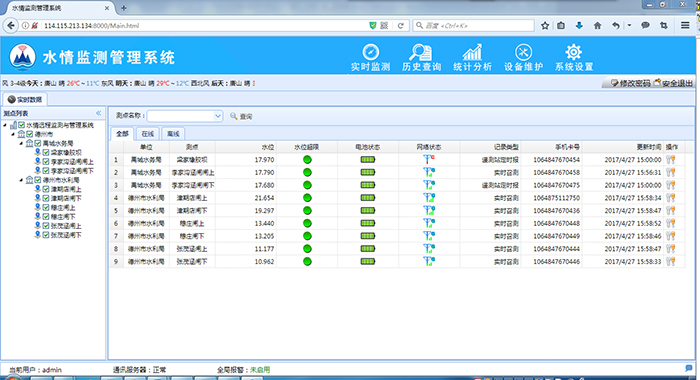
Task: Switch to the 全部 tab
Action: click(x=122, y=134)
